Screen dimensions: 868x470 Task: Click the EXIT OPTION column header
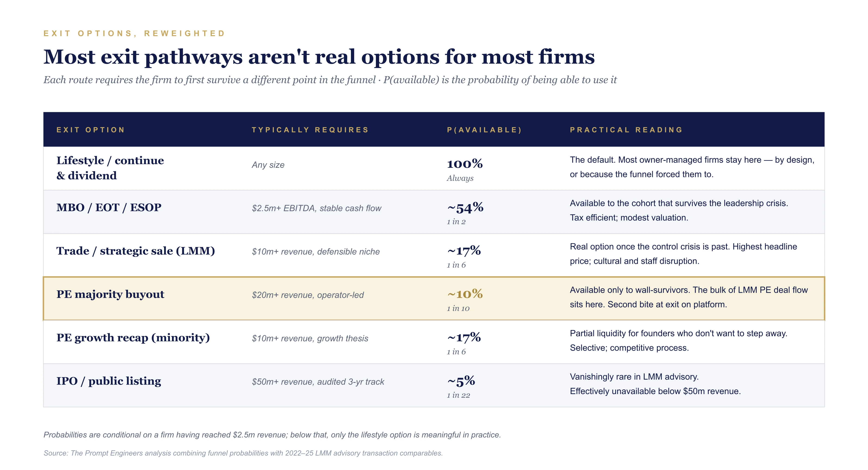click(x=90, y=130)
